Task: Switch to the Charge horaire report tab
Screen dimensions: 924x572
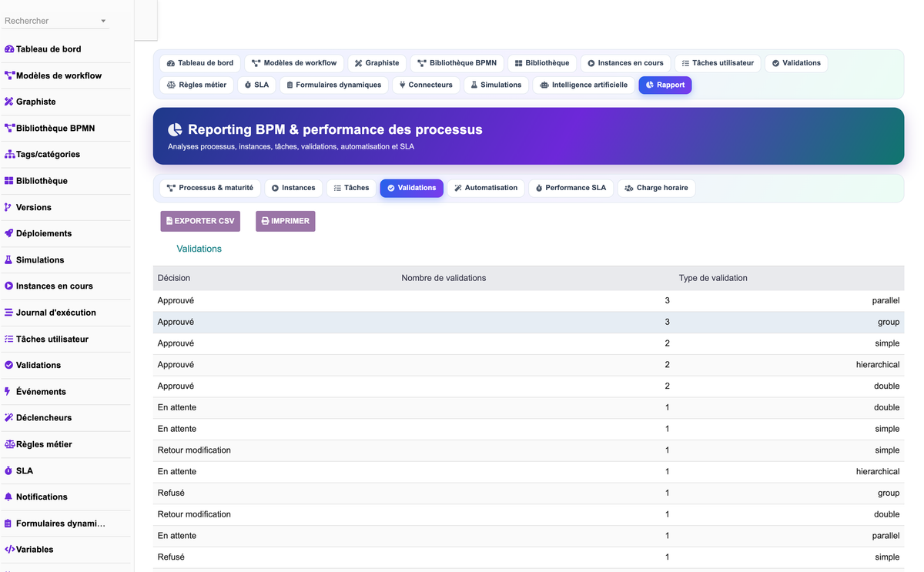Action: coord(657,188)
